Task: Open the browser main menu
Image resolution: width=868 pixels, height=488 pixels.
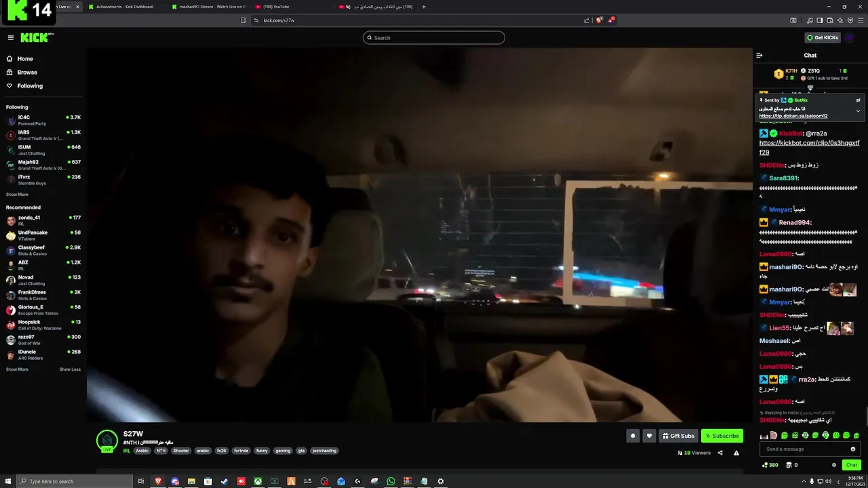Action: coord(861,20)
